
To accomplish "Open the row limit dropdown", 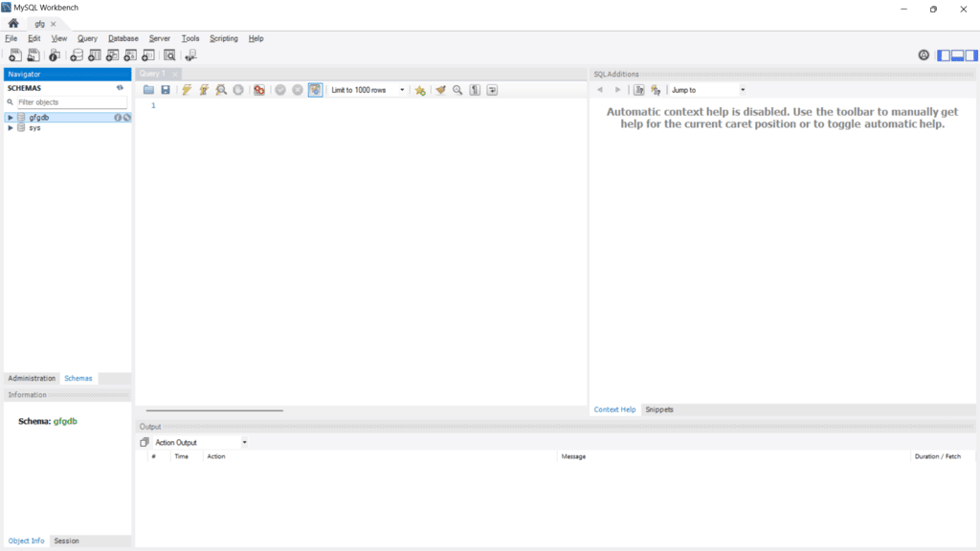I will pos(367,90).
